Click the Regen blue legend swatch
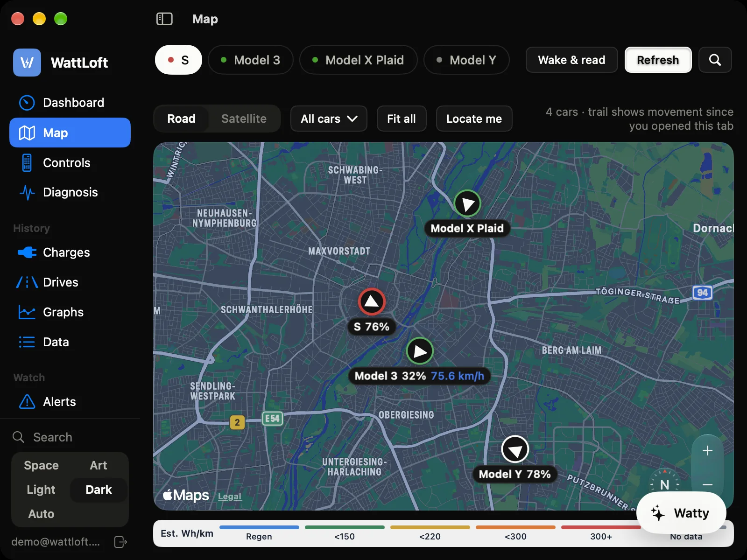The height and width of the screenshot is (560, 747). [259, 527]
